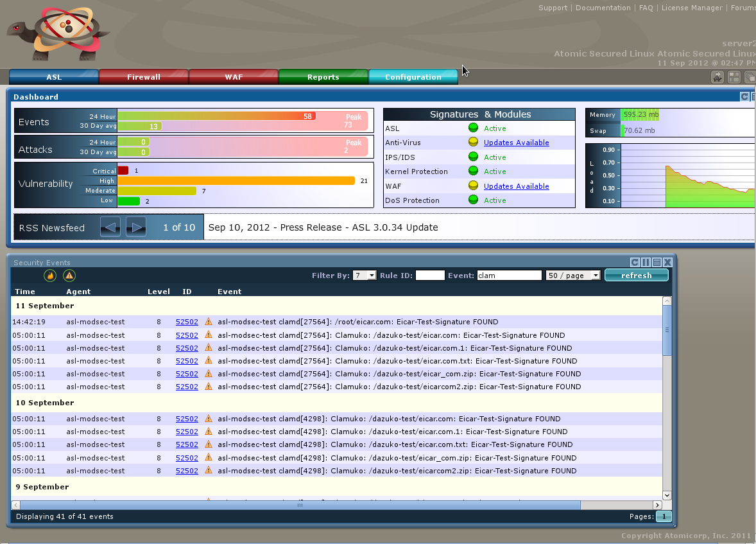Open the Firewall tab
Image resolution: width=756 pixels, height=544 pixels.
pyautogui.click(x=144, y=76)
